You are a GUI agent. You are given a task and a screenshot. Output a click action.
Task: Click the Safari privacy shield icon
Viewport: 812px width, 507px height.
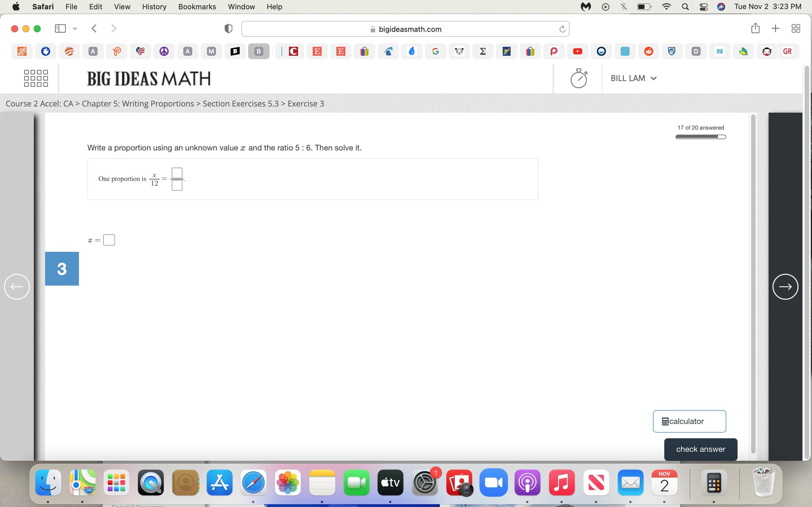point(228,29)
